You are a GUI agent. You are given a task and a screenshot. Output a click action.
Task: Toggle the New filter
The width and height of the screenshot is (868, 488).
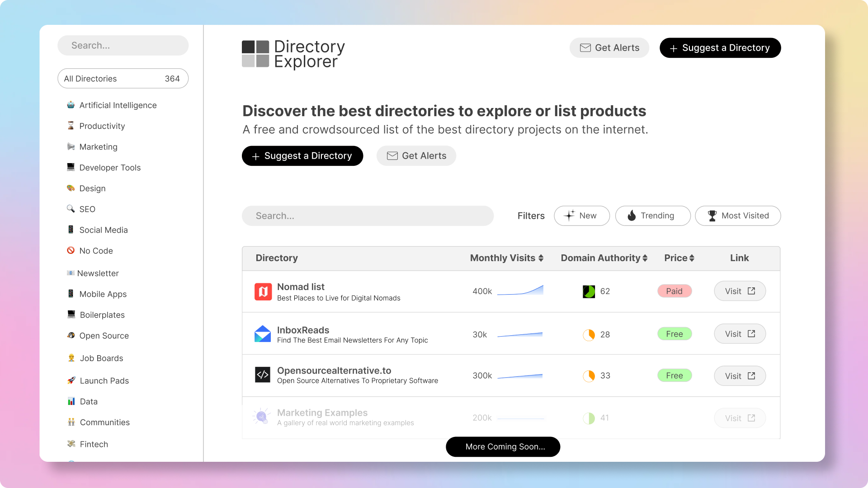coord(582,216)
